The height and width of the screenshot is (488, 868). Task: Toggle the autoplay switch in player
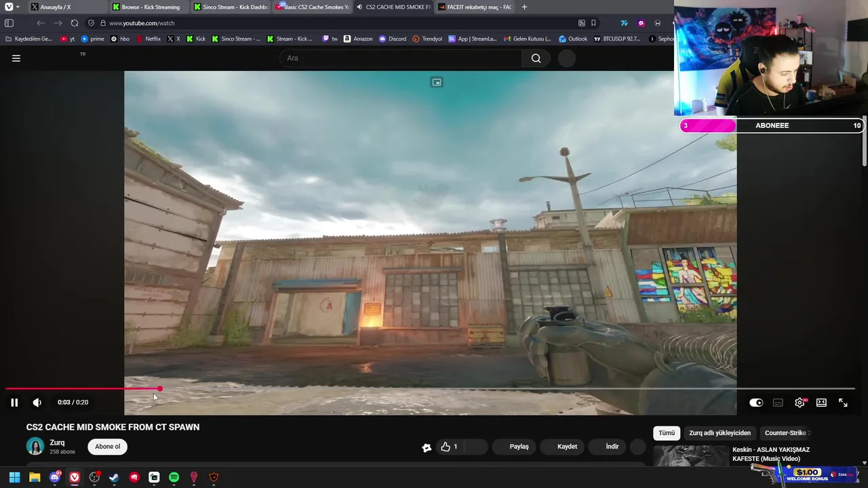click(756, 403)
